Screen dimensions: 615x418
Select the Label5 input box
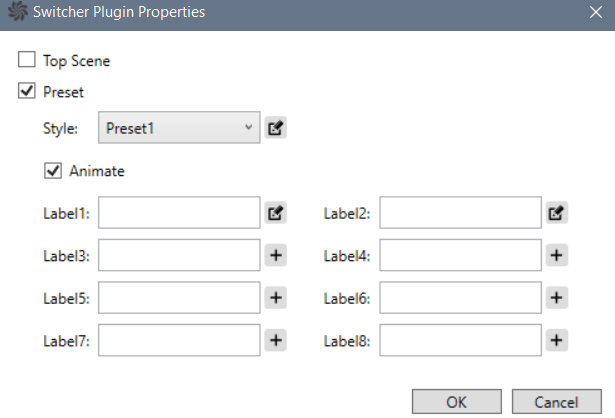point(179,298)
